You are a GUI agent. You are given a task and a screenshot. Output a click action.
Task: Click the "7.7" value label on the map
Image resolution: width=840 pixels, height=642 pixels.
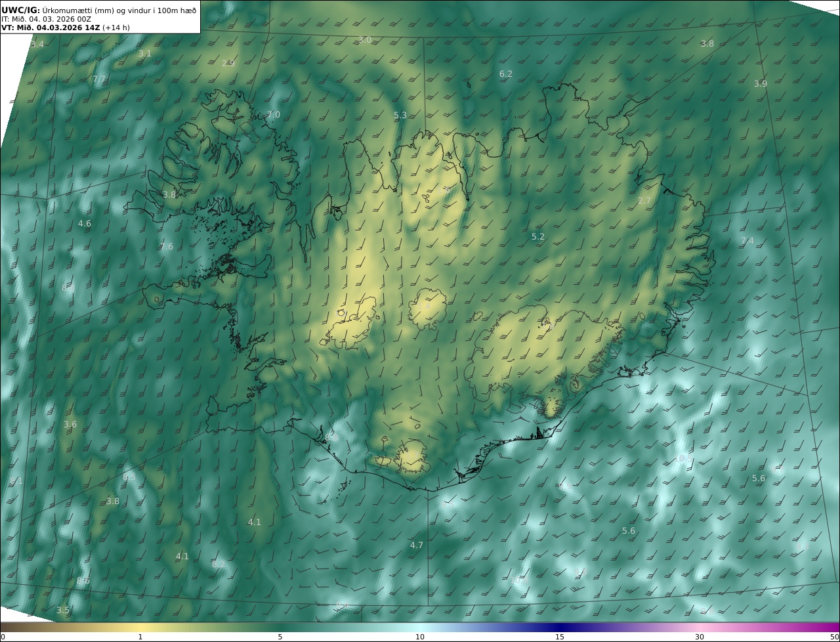(99, 79)
